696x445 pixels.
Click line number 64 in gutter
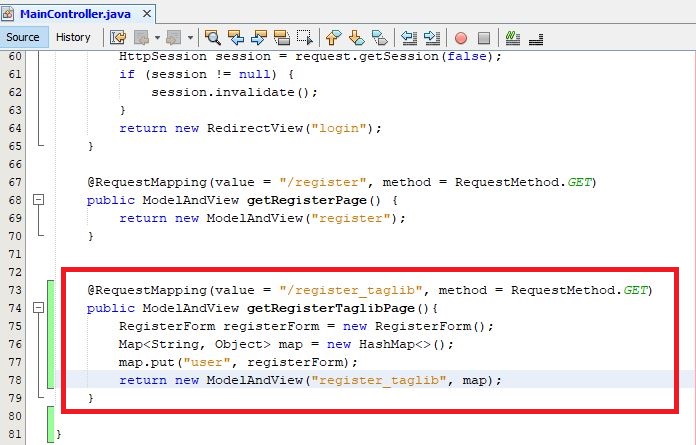[15, 128]
